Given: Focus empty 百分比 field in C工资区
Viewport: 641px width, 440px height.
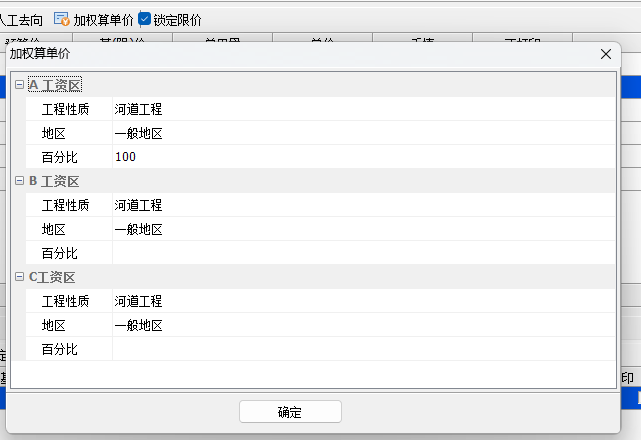Looking at the screenshot, I should pos(360,349).
